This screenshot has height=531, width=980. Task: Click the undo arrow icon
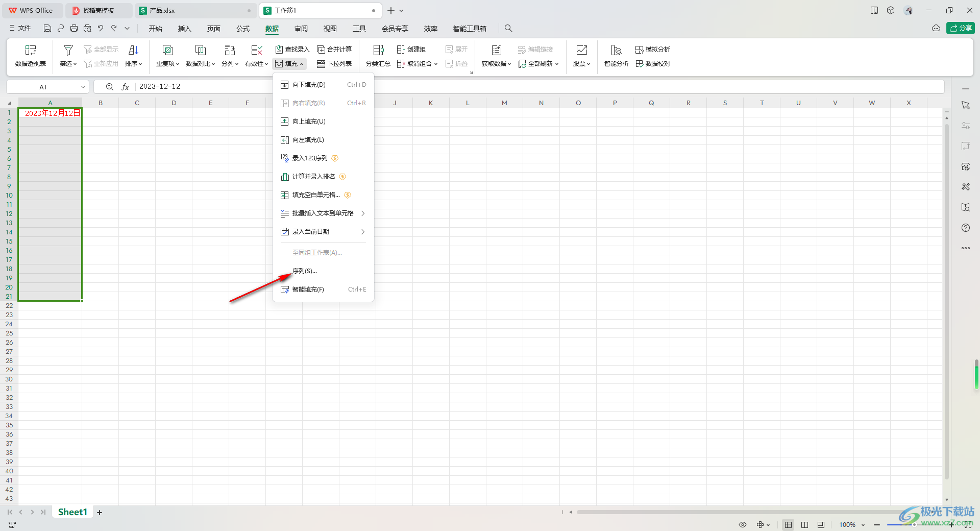(x=101, y=29)
